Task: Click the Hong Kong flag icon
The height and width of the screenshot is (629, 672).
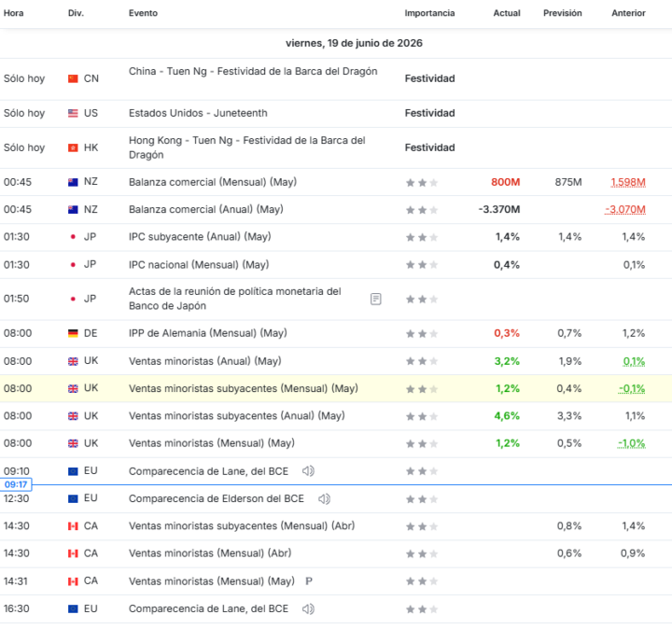Action: [74, 147]
